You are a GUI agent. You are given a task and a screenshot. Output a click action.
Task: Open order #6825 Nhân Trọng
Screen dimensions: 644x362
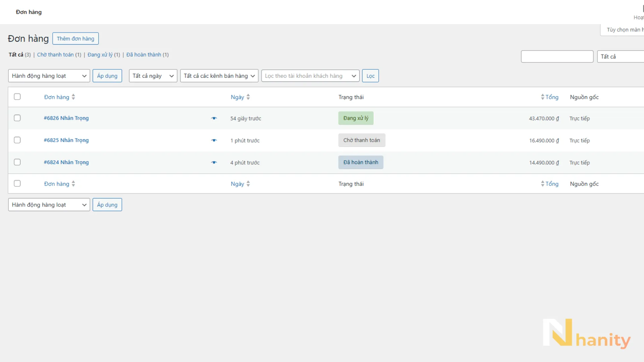click(66, 140)
